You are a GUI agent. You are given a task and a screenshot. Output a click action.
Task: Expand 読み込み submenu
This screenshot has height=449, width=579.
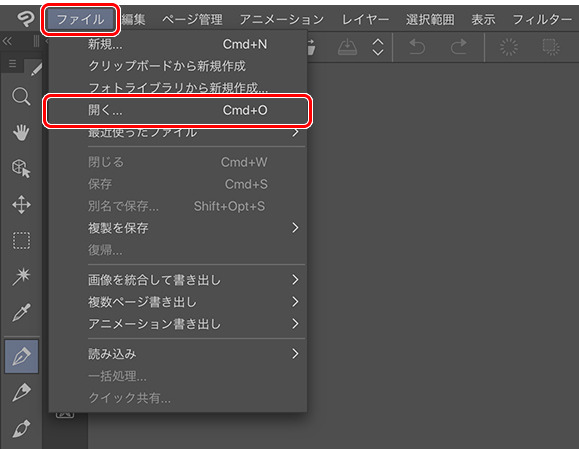pos(178,354)
